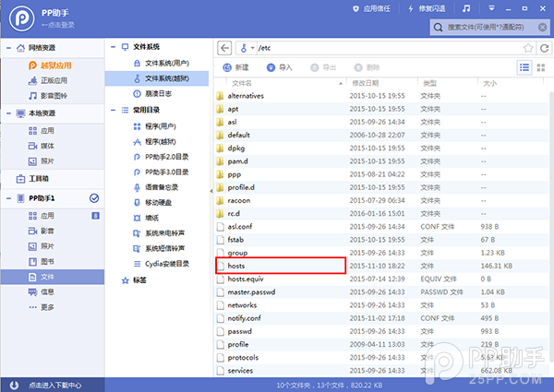This screenshot has height=392, width=554.
Task: Click 导入 import button
Action: (279, 67)
